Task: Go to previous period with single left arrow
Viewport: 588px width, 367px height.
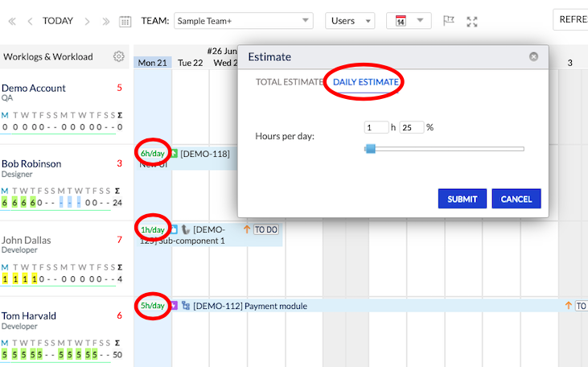Action: 30,21
